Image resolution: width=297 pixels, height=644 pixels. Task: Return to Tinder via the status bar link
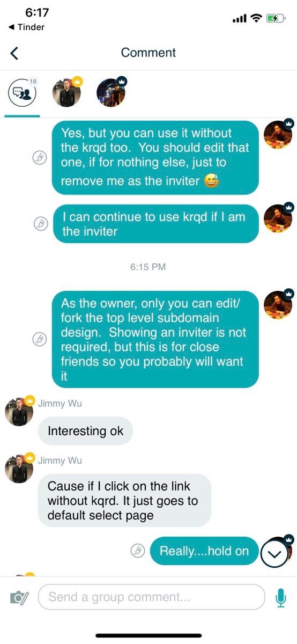26,27
